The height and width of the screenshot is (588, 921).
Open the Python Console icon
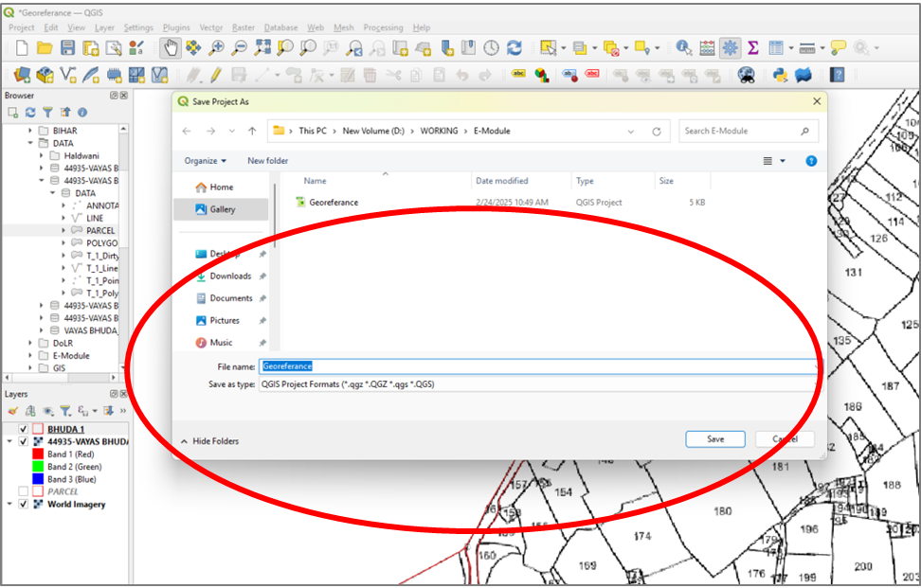pyautogui.click(x=780, y=74)
